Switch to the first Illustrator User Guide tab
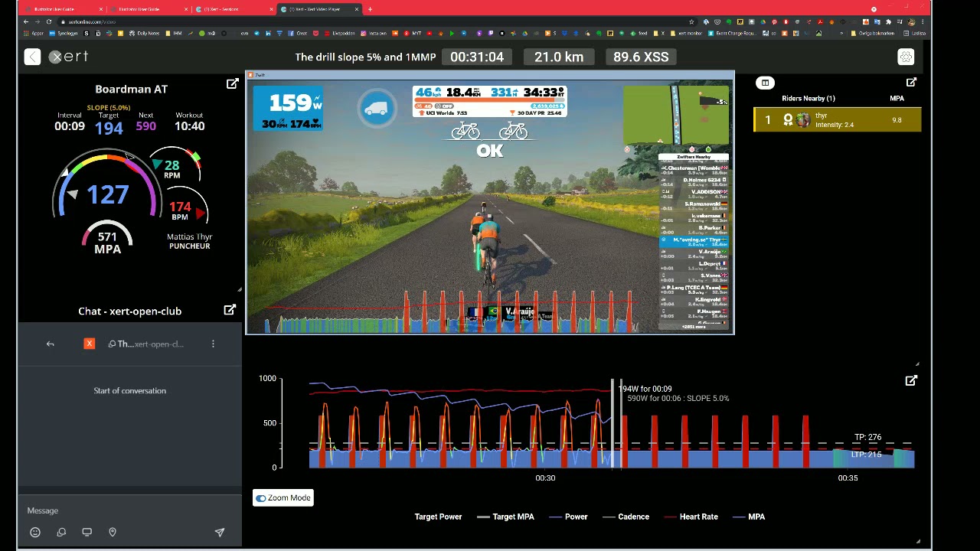 (x=65, y=9)
